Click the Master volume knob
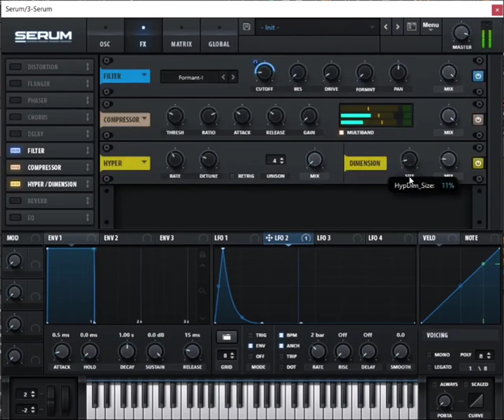This screenshot has height=420, width=504. pyautogui.click(x=461, y=32)
